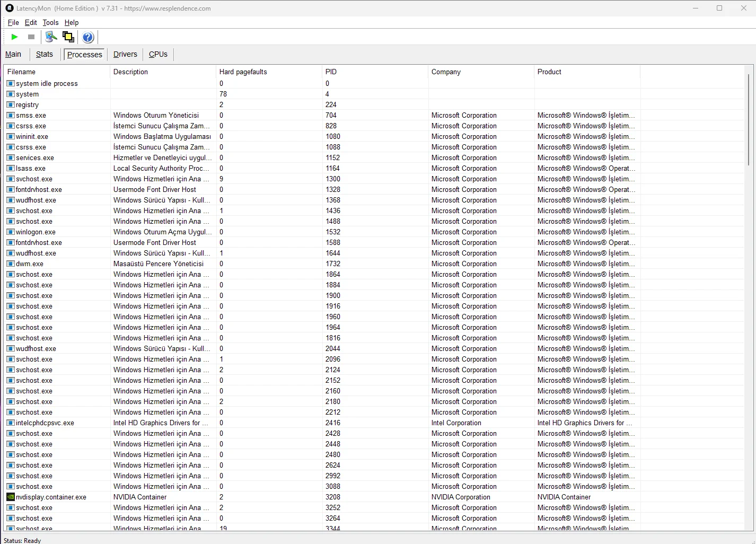This screenshot has height=544, width=756.
Task: Click the 'Windows Başlatma Uygulaması' description
Action: (x=162, y=136)
